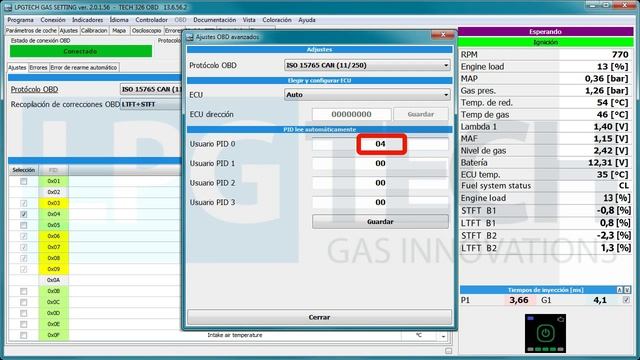The image size is (640, 360).
Task: Click the Usuario PID 3 field
Action: [380, 202]
